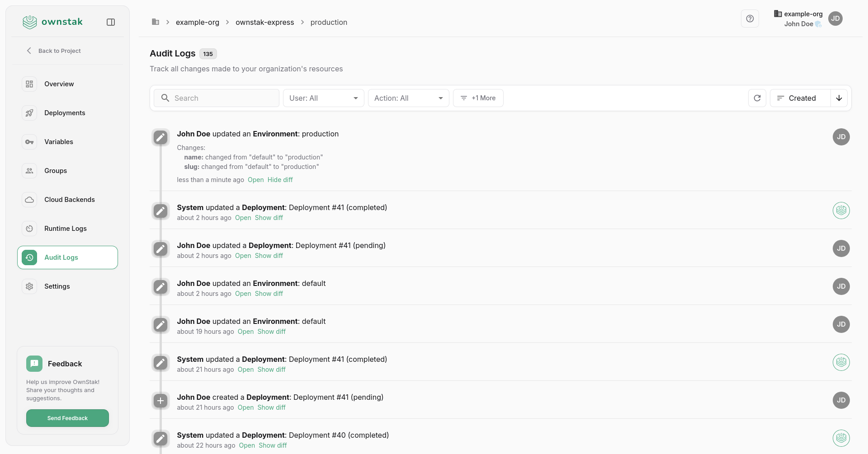Click the help question mark icon

[750, 19]
